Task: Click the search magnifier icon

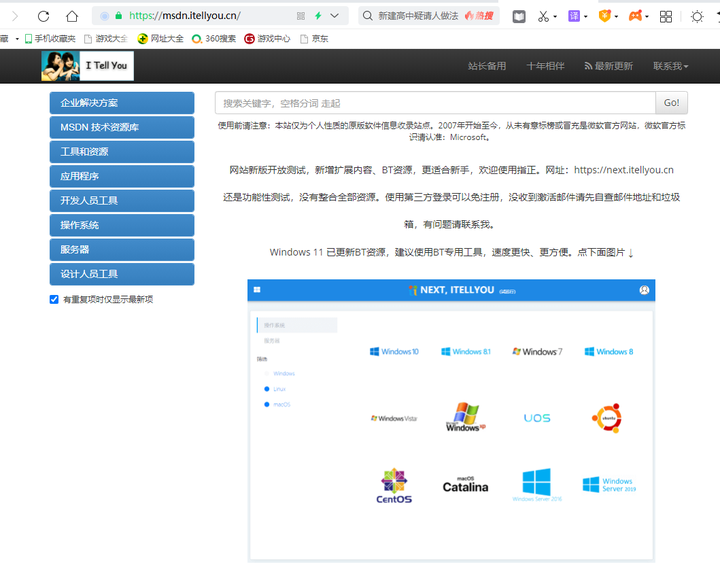Action: coord(367,16)
